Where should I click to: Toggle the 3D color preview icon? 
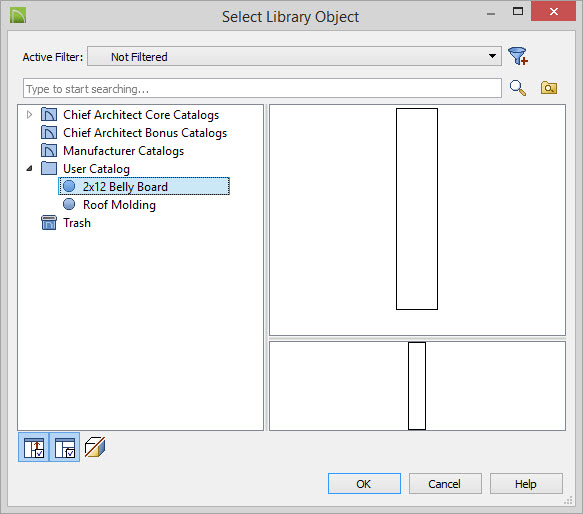pos(95,447)
